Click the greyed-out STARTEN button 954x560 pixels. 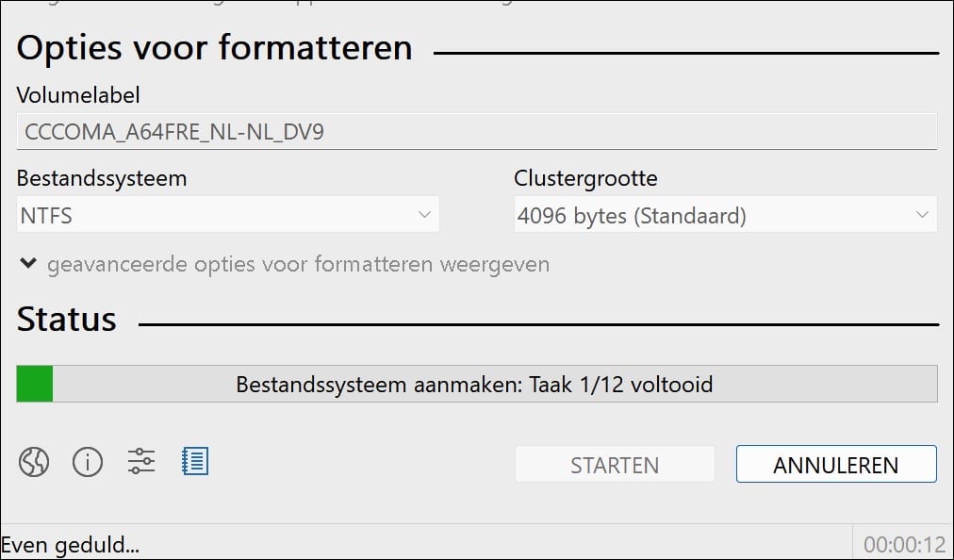(x=615, y=465)
